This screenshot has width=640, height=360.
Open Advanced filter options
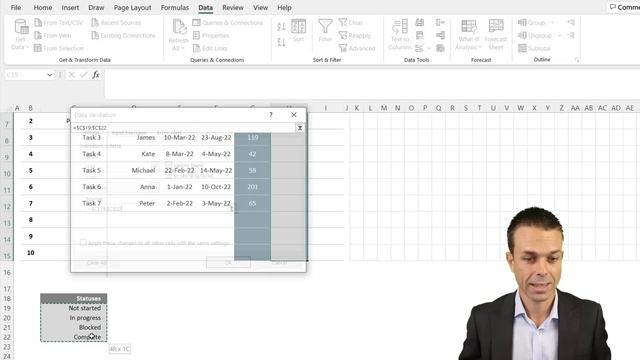click(357, 48)
